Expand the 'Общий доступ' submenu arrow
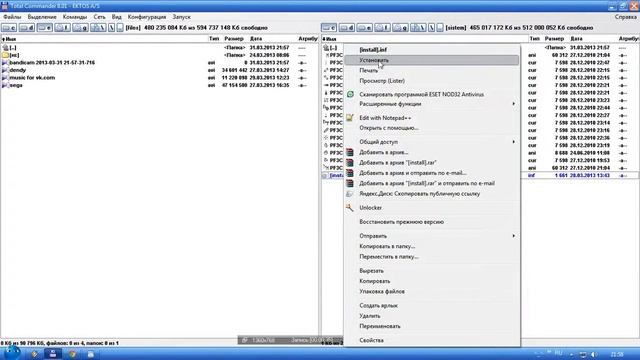 (513, 142)
